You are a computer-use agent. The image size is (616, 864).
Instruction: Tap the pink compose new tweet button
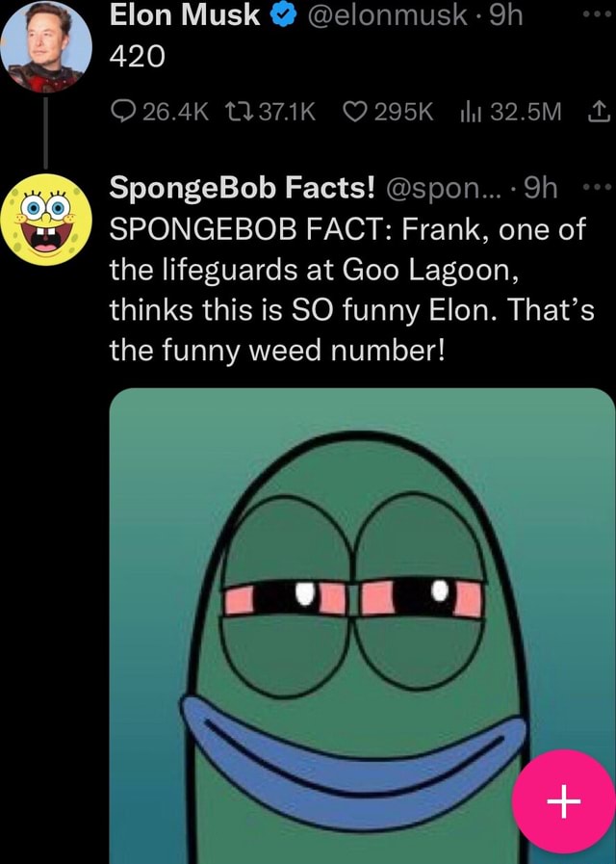point(564,801)
